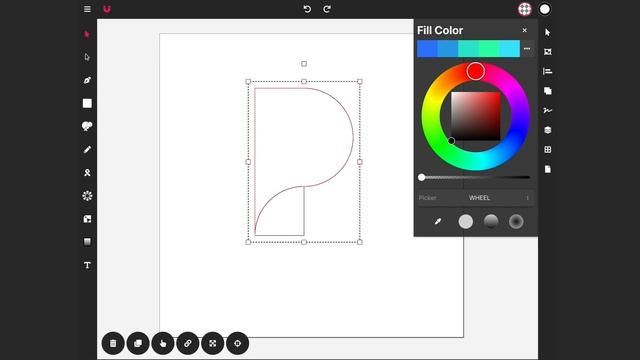The width and height of the screenshot is (640, 360).
Task: Click the link chain button
Action: [188, 343]
